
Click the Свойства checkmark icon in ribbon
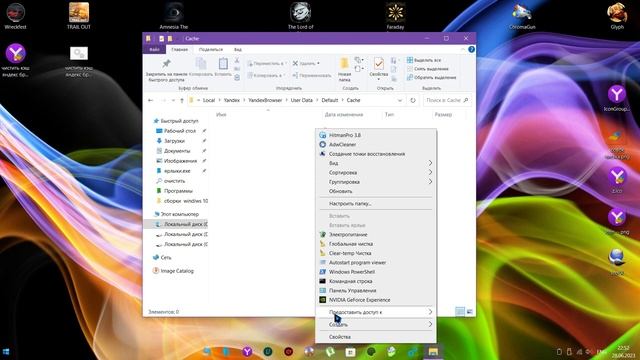pyautogui.click(x=378, y=63)
